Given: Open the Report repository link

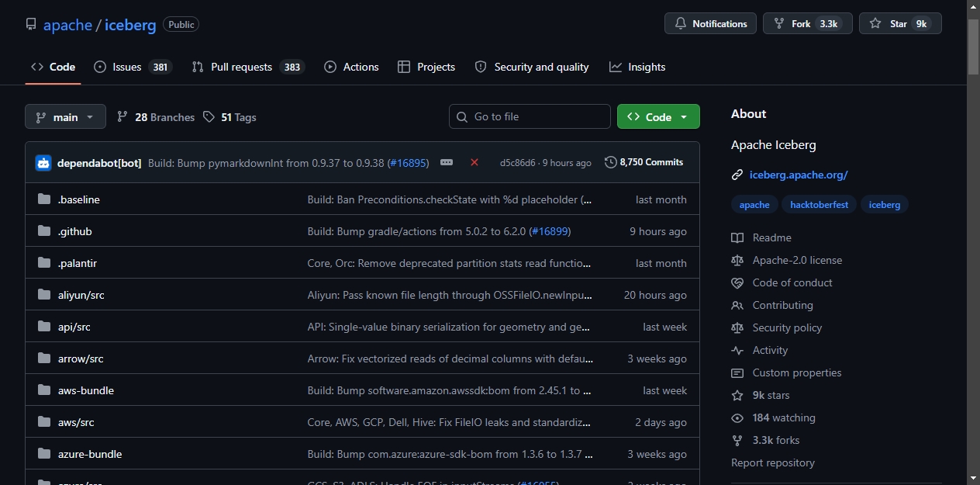Looking at the screenshot, I should pyautogui.click(x=773, y=462).
